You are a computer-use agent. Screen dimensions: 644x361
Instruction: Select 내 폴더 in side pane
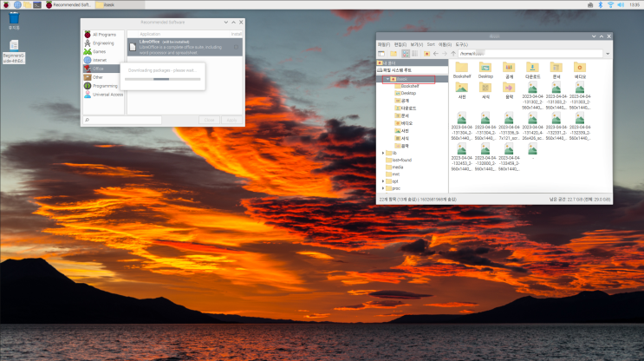coord(413,62)
